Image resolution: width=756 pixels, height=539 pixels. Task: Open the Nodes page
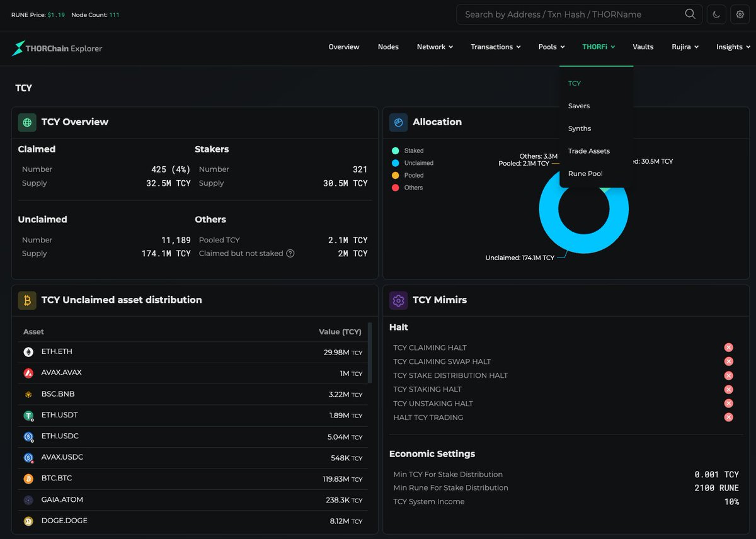tap(388, 47)
